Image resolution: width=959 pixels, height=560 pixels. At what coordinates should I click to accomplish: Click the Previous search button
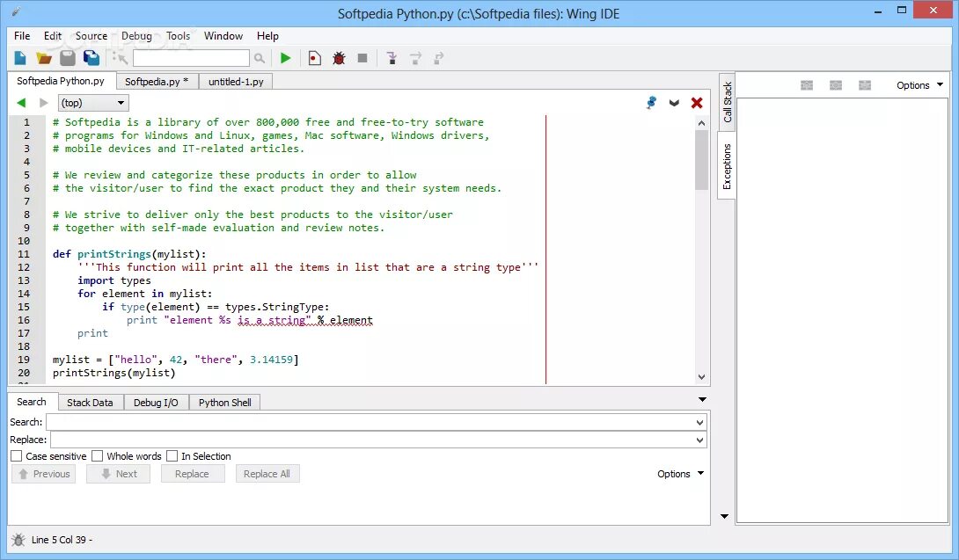(43, 474)
